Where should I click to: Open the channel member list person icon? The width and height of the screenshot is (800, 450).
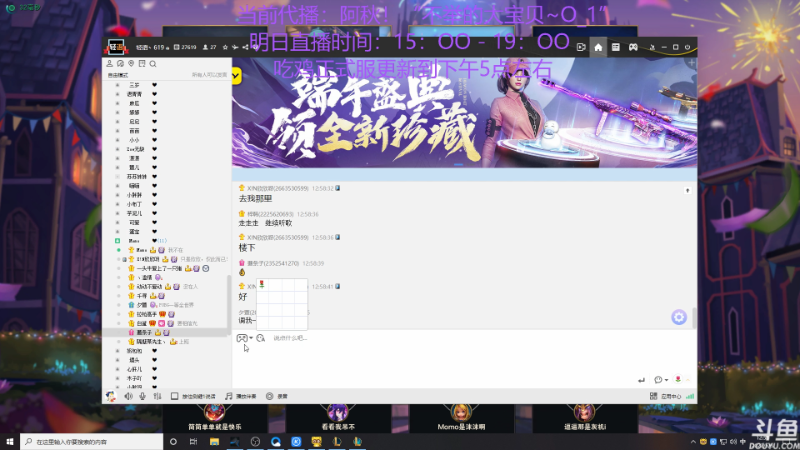(109, 64)
